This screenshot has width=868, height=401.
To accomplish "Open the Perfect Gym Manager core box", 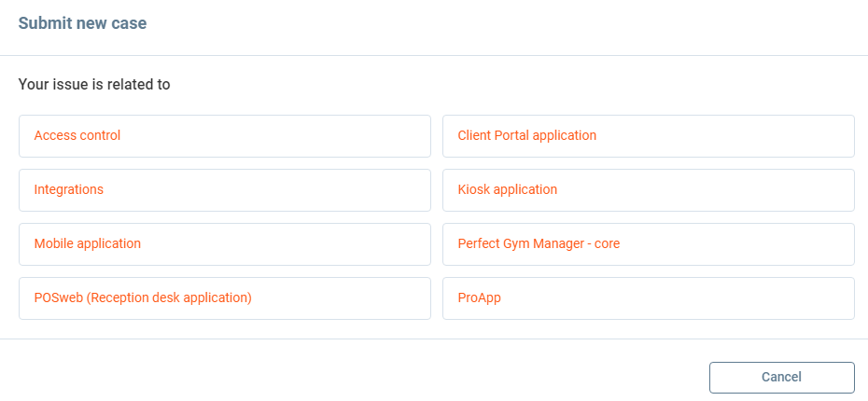I will coord(648,244).
